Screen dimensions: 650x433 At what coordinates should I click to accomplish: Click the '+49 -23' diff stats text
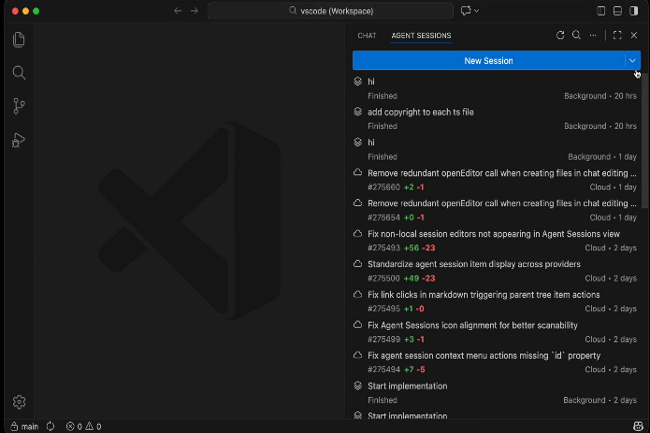coord(420,278)
